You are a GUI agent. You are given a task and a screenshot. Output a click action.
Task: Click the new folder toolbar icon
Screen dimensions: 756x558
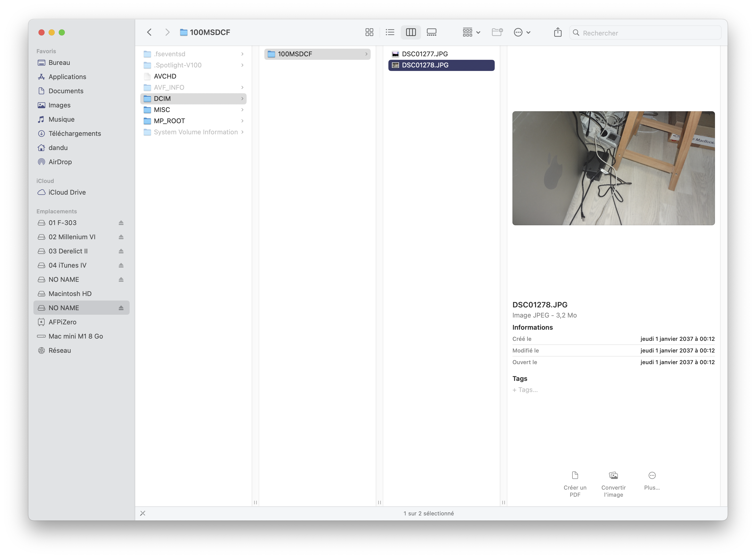pos(497,32)
